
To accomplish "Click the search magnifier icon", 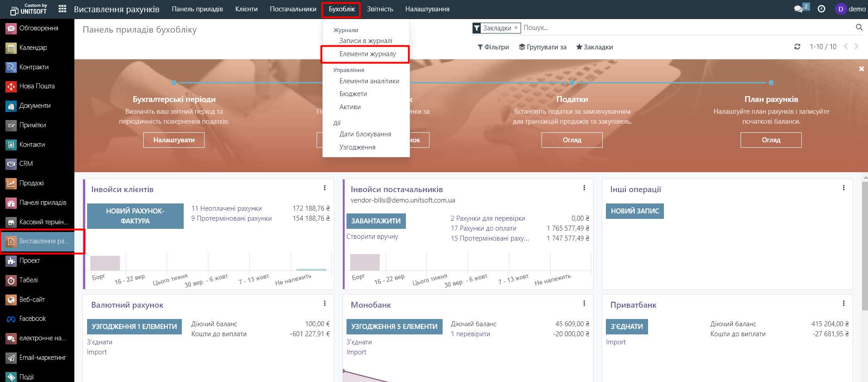I will click(x=859, y=28).
